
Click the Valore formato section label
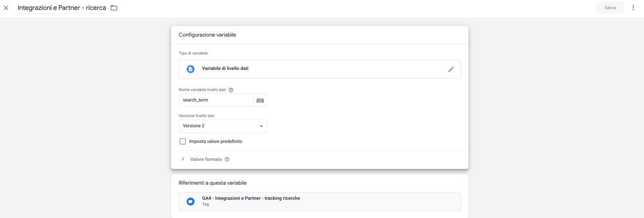[206, 160]
